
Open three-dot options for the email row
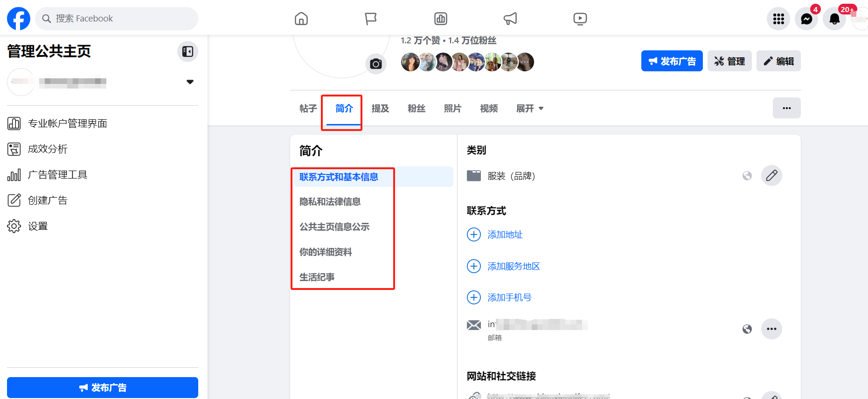tap(771, 329)
